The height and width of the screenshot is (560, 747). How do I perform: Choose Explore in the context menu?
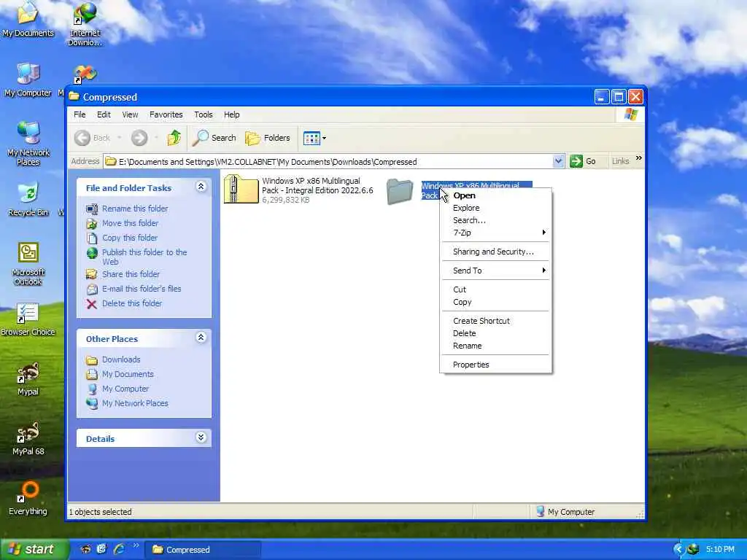(495, 208)
